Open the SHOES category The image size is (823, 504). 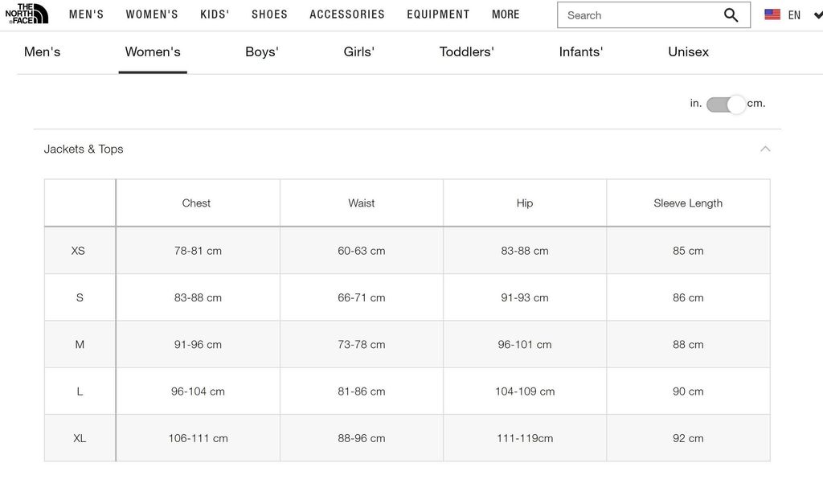pyautogui.click(x=269, y=14)
